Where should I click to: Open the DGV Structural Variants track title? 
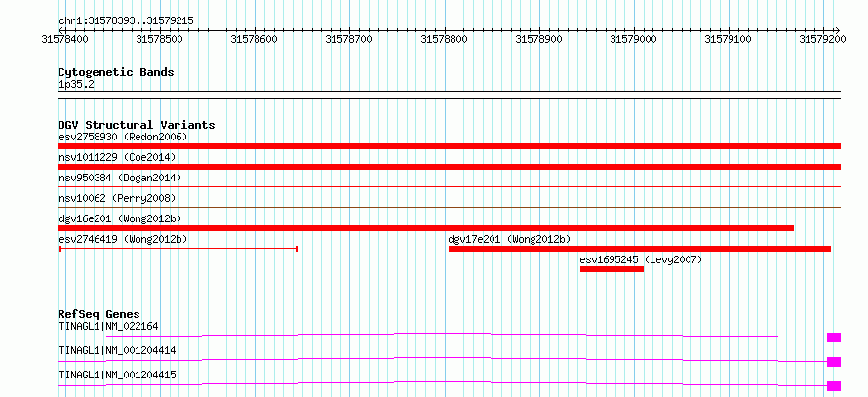tap(137, 125)
